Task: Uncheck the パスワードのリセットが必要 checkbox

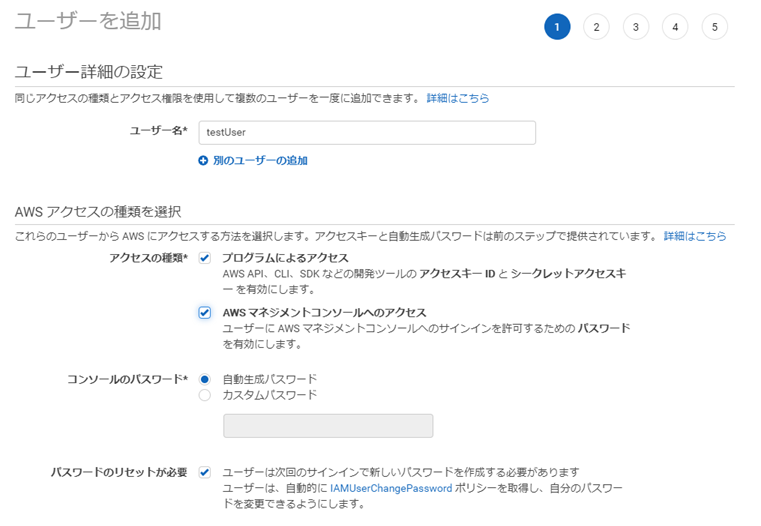Action: pos(205,472)
